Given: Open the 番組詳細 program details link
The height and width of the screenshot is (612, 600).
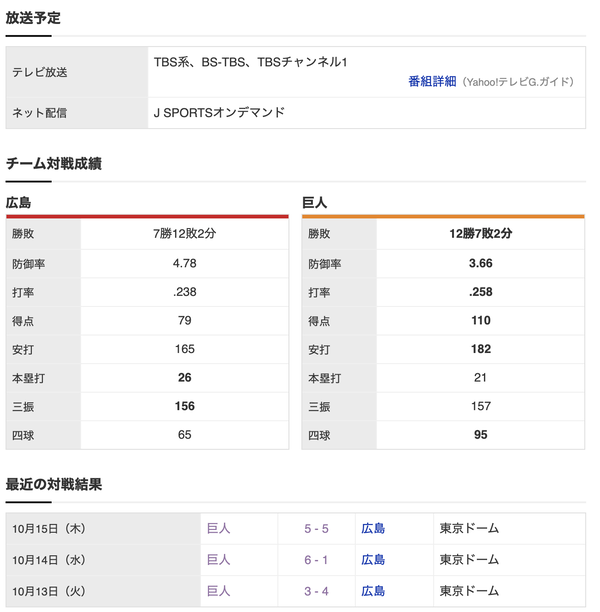Looking at the screenshot, I should (x=432, y=82).
